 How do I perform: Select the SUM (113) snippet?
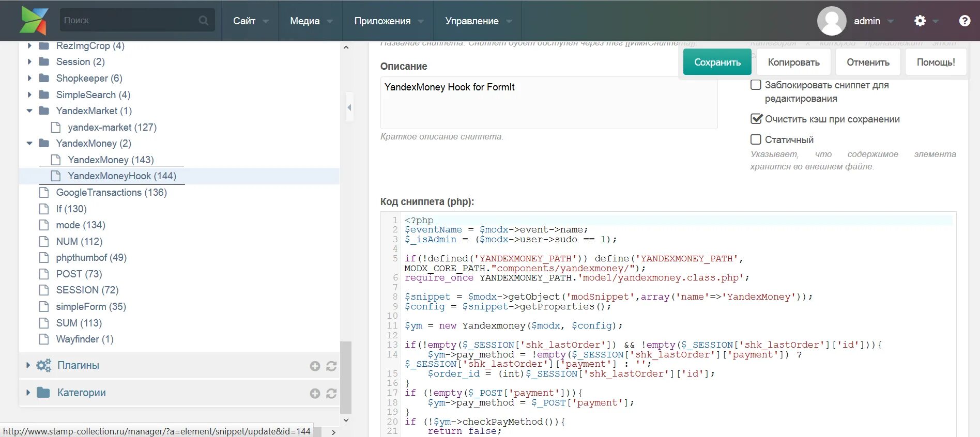(x=79, y=323)
